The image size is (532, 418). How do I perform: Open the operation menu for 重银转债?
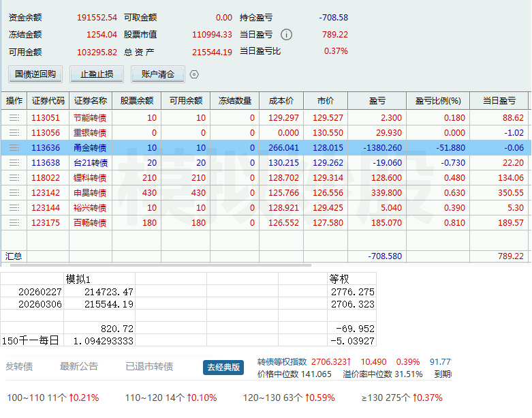click(14, 133)
